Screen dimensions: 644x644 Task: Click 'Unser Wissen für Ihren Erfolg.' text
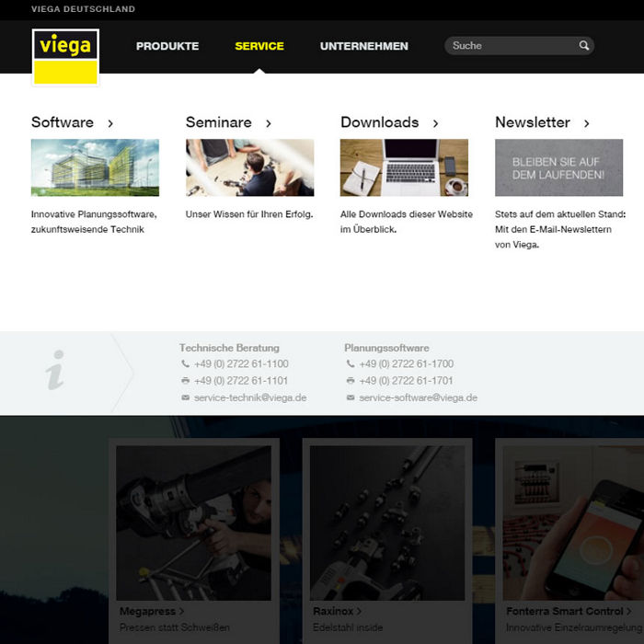(249, 214)
